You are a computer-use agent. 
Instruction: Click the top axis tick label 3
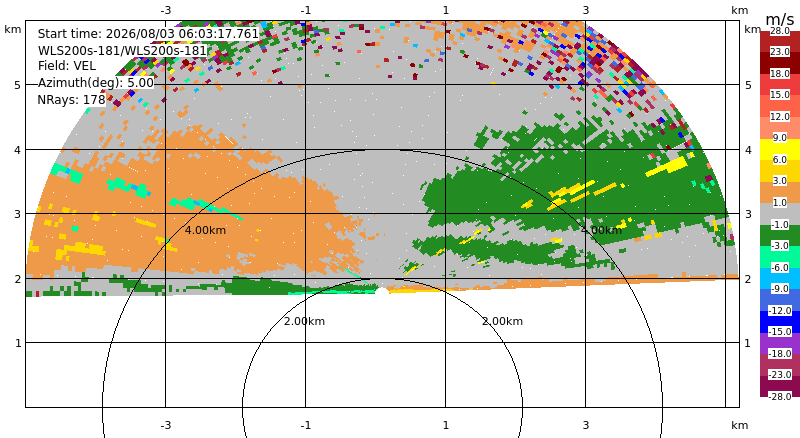click(x=586, y=10)
